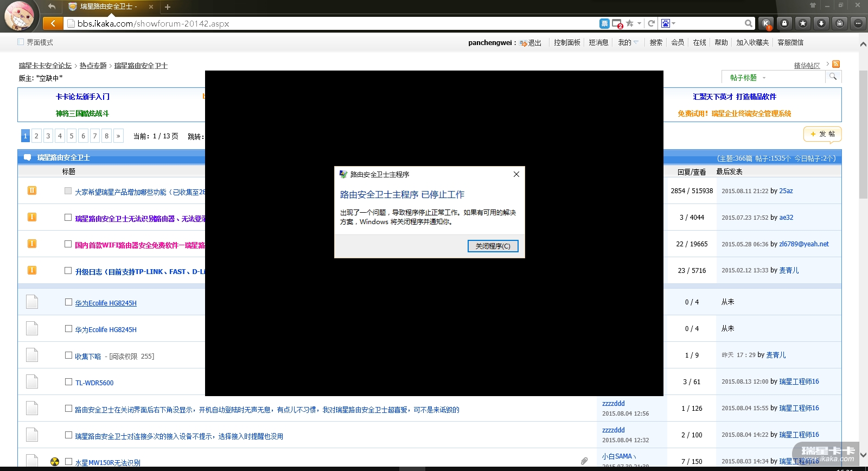Open favorites via the round star button
Screen dimensions: 868x471
click(x=803, y=23)
